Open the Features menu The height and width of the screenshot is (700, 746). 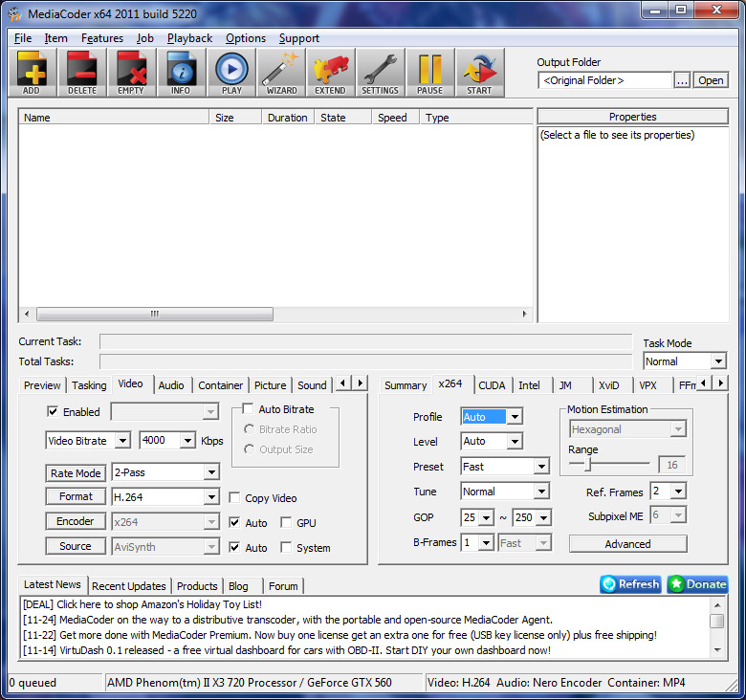click(x=101, y=38)
